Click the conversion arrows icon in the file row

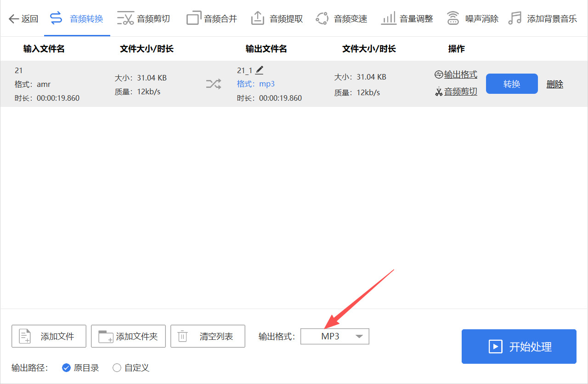point(213,84)
